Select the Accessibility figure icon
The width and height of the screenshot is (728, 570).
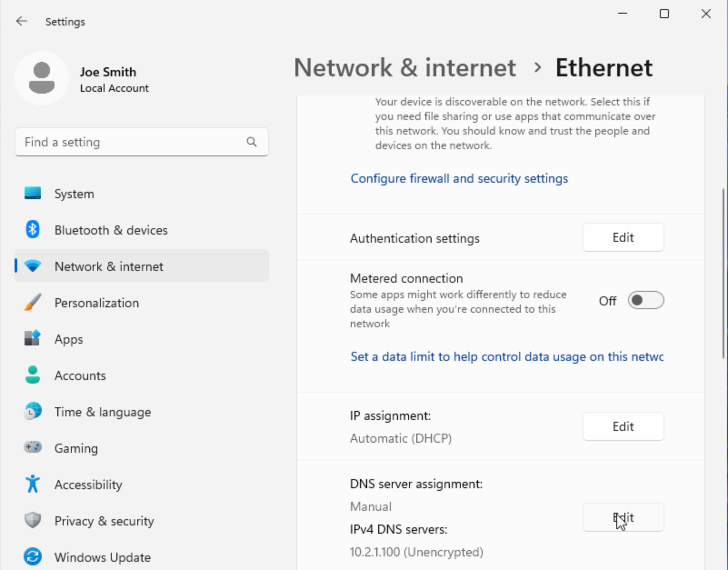pyautogui.click(x=33, y=484)
